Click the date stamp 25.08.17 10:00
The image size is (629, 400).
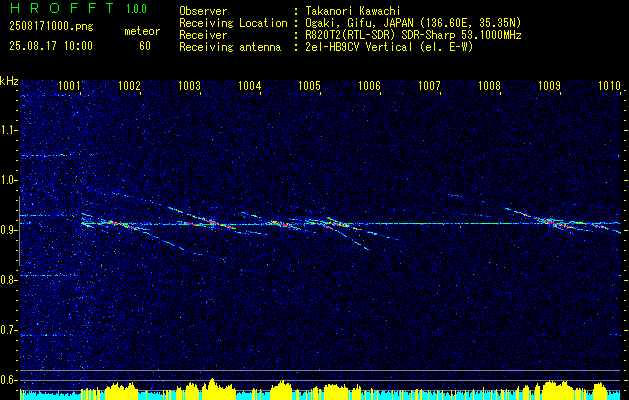pyautogui.click(x=51, y=46)
